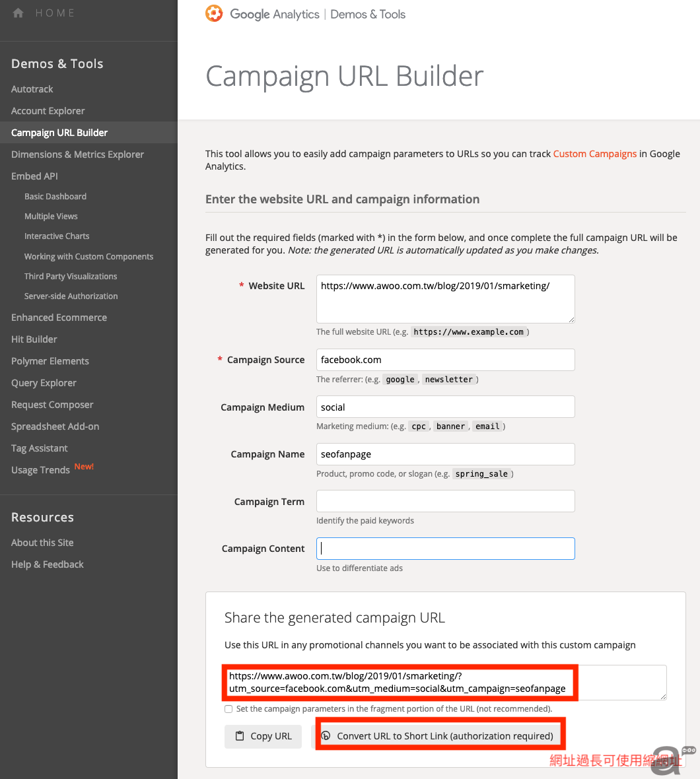700x779 pixels.
Task: Click the clipboard icon in Copy URL
Action: pyautogui.click(x=240, y=736)
